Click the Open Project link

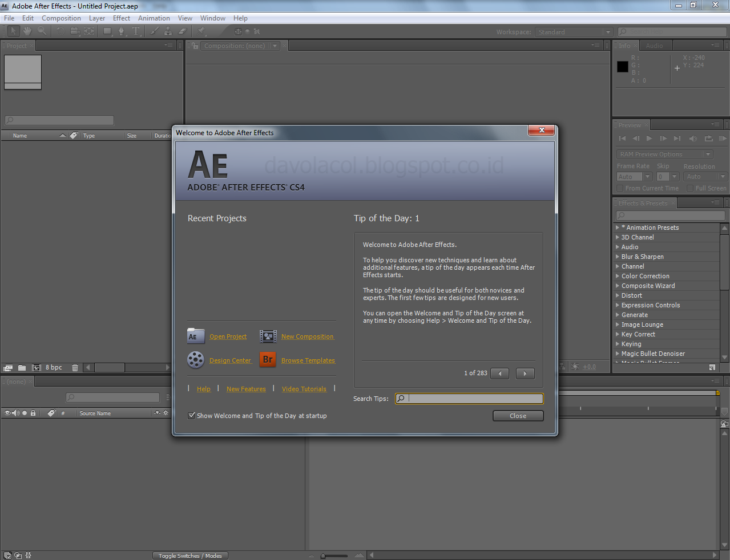pyautogui.click(x=228, y=336)
